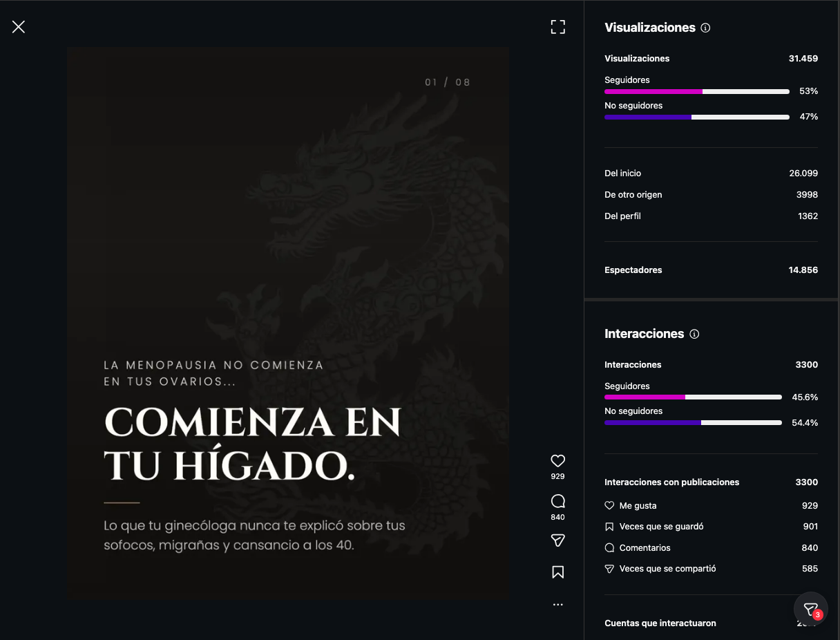Click the 14.856 espectadores value
The height and width of the screenshot is (640, 840).
[803, 270]
